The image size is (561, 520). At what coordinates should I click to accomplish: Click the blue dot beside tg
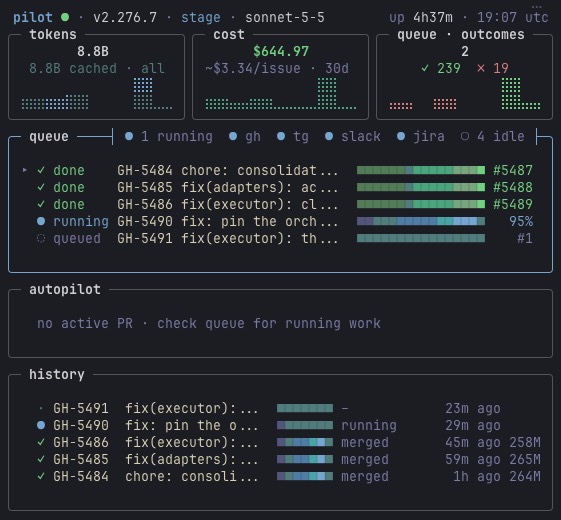(x=281, y=136)
